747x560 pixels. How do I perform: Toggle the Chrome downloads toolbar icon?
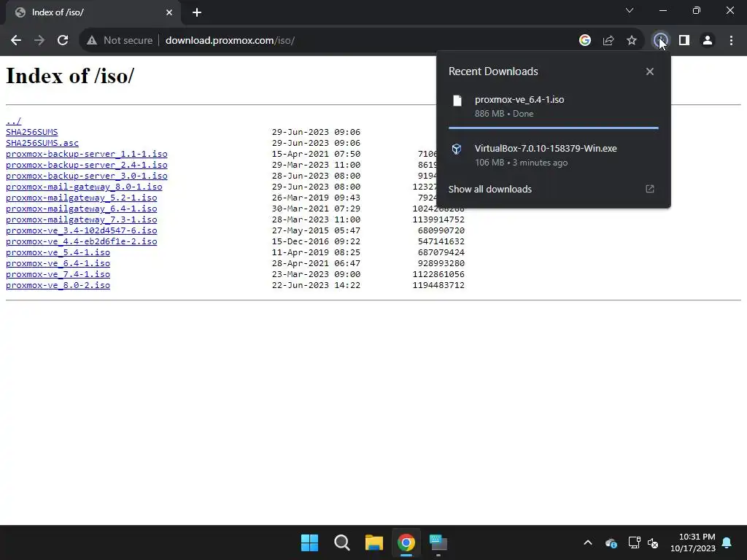[660, 41]
